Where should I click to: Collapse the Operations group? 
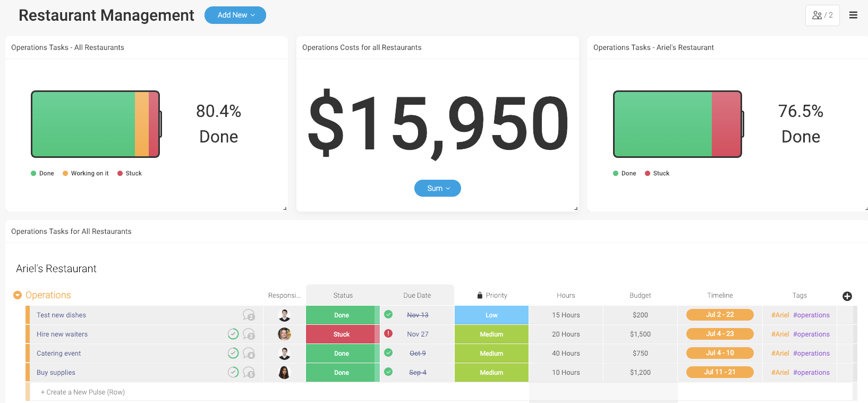click(x=18, y=295)
